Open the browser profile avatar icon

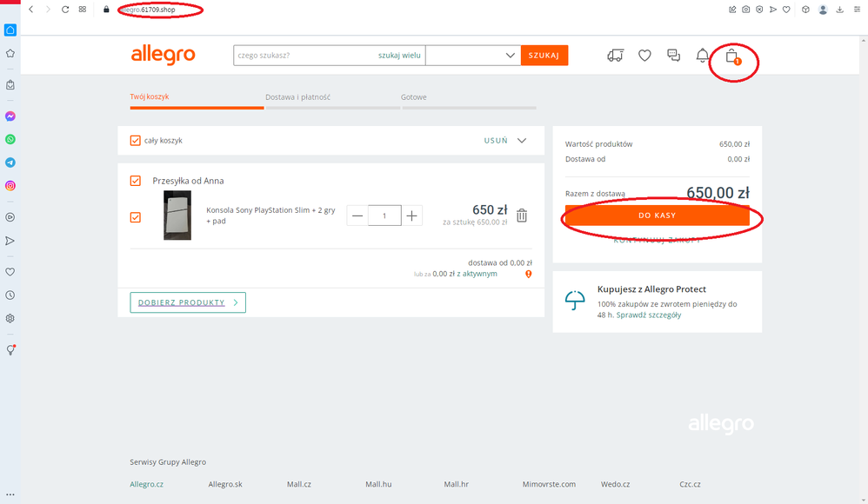[x=823, y=10]
